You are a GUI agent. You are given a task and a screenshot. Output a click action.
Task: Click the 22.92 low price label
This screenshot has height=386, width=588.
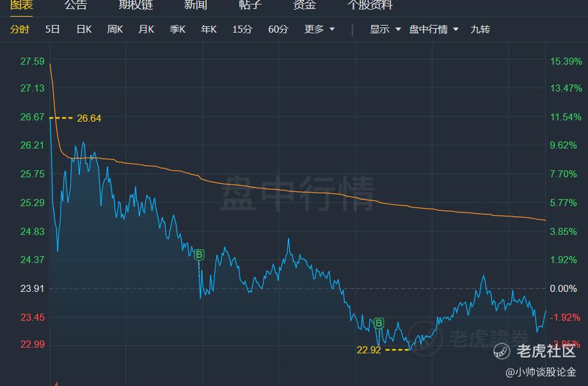point(369,350)
